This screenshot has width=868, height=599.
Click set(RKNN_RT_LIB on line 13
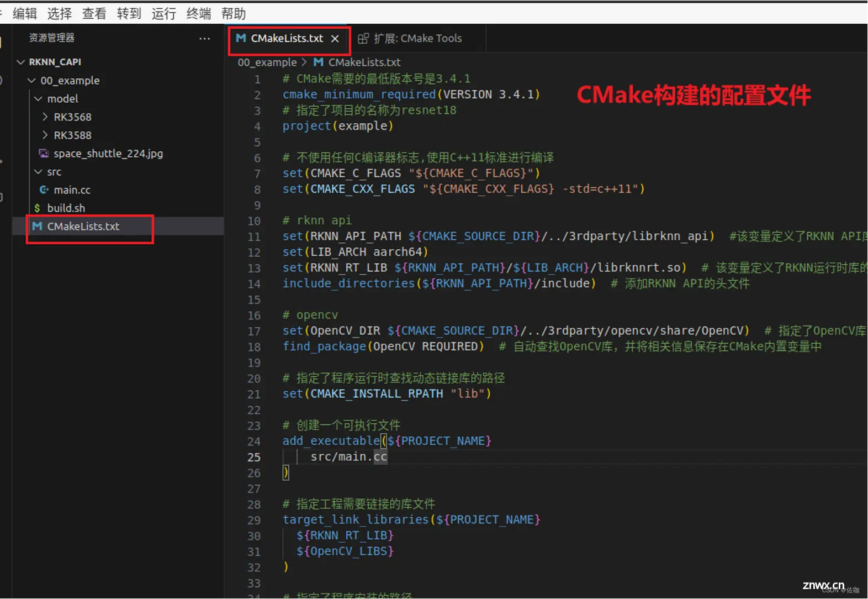[335, 268]
